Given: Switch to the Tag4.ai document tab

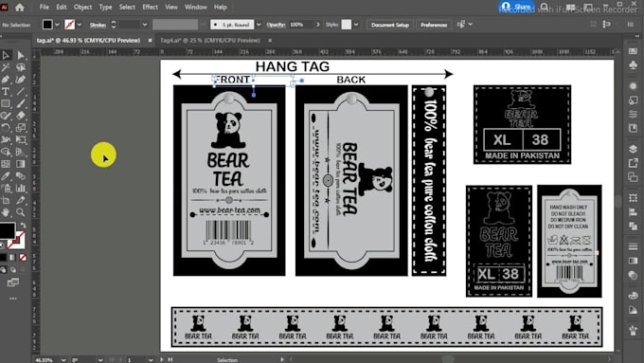Looking at the screenshot, I should point(210,41).
